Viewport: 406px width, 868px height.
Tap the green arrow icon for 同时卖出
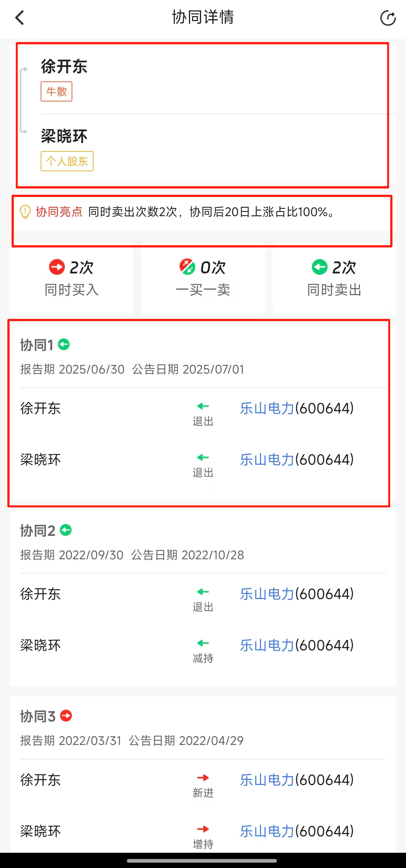coord(319,267)
